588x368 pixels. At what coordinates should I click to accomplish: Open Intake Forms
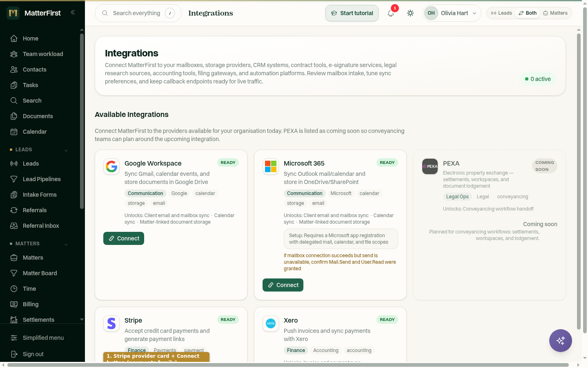coord(39,195)
